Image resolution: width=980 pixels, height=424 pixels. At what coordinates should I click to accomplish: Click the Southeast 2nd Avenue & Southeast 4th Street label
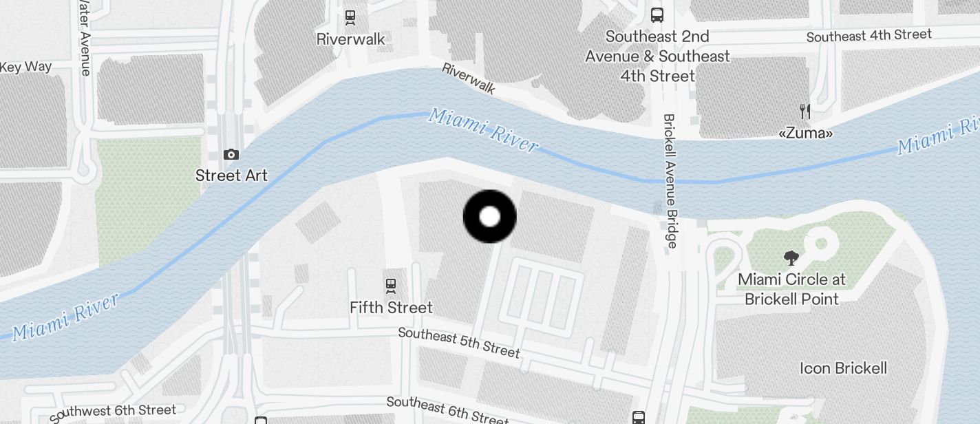click(657, 56)
